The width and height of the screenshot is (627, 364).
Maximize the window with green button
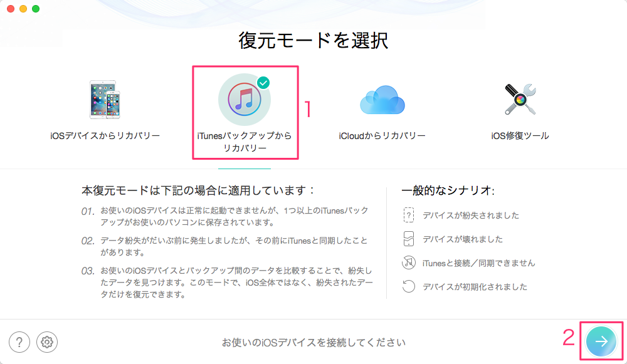pyautogui.click(x=36, y=9)
